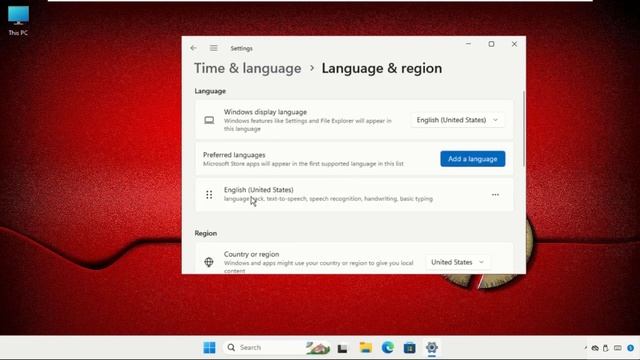Select the This PC desktop icon
The height and width of the screenshot is (360, 640).
(x=18, y=20)
